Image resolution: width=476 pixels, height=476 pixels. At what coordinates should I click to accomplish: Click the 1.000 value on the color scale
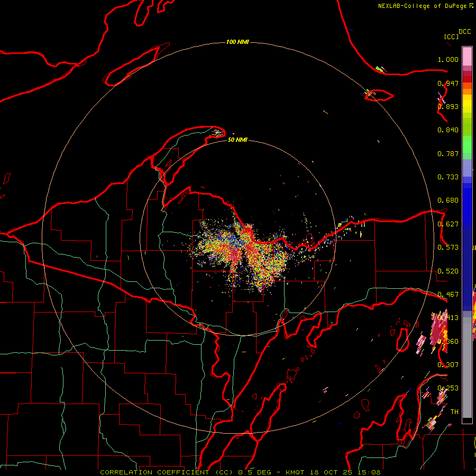448,59
